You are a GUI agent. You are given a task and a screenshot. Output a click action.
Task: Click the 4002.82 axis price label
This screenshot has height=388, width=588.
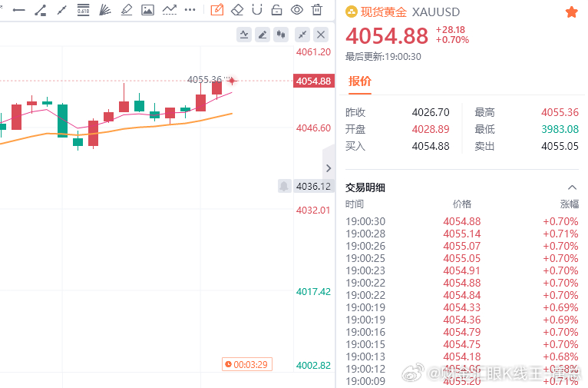point(313,365)
